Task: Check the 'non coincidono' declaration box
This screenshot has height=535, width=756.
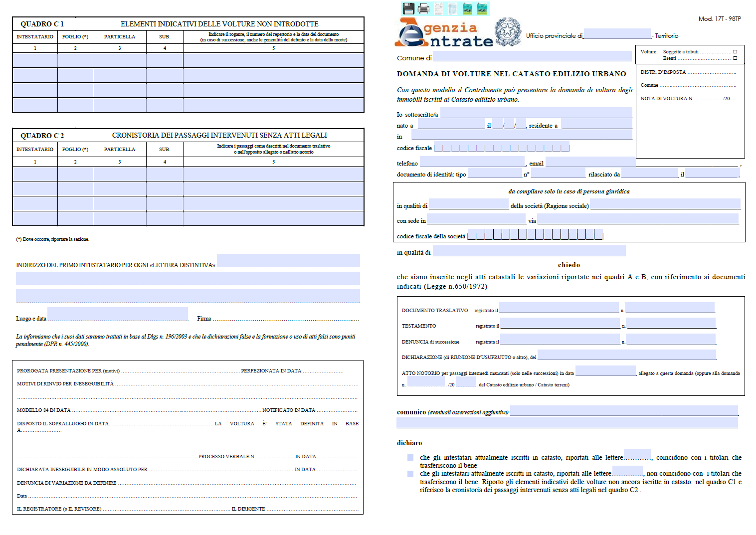Action: pyautogui.click(x=410, y=474)
